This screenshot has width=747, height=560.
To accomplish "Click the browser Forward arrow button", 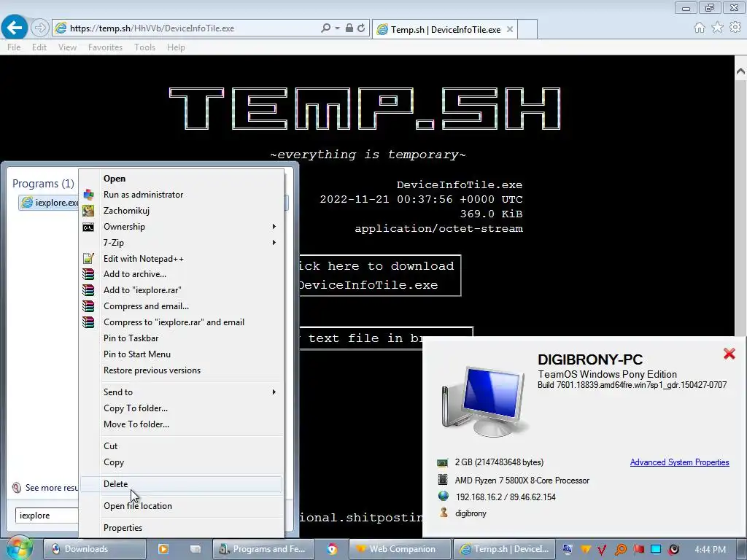I will [40, 28].
